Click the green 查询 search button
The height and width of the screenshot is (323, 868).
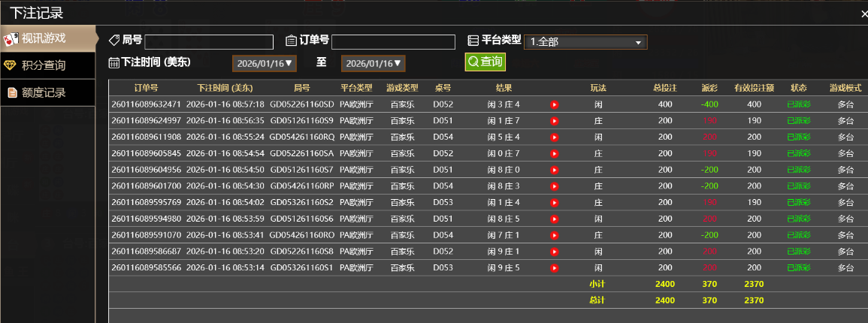485,62
